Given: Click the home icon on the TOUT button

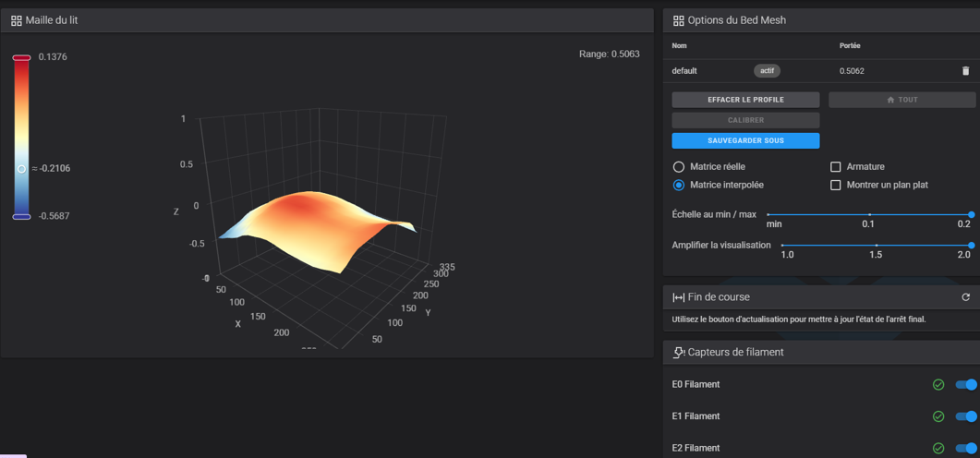Looking at the screenshot, I should [x=890, y=100].
